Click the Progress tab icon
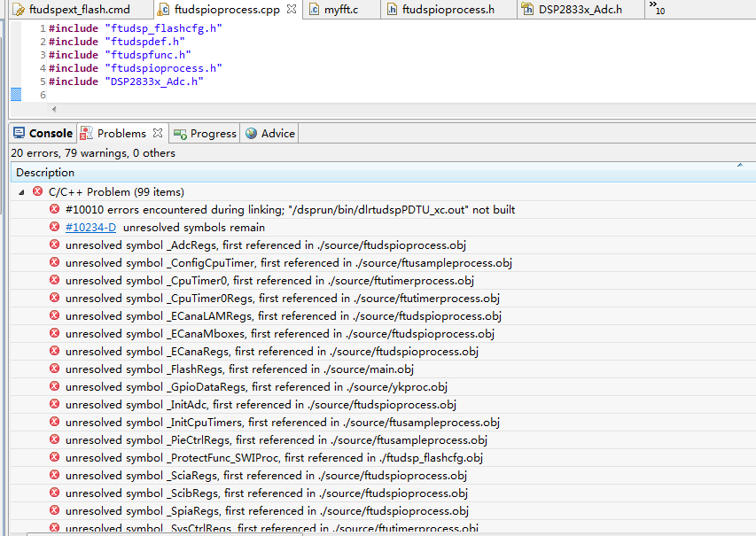The width and height of the screenshot is (756, 536). [180, 134]
